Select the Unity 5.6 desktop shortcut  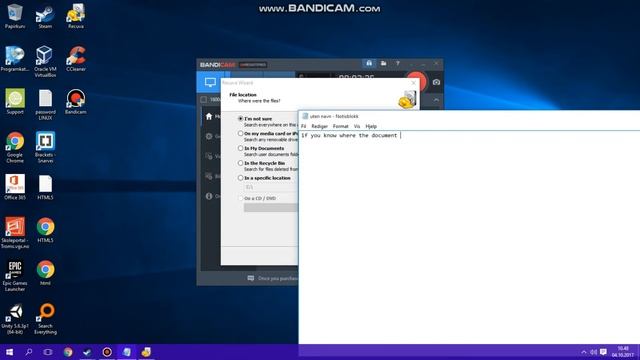click(15, 319)
